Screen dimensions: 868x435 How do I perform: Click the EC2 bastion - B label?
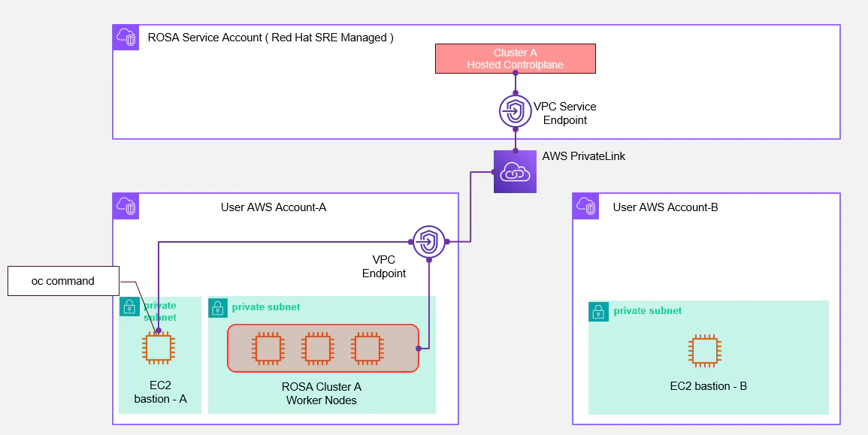708,386
